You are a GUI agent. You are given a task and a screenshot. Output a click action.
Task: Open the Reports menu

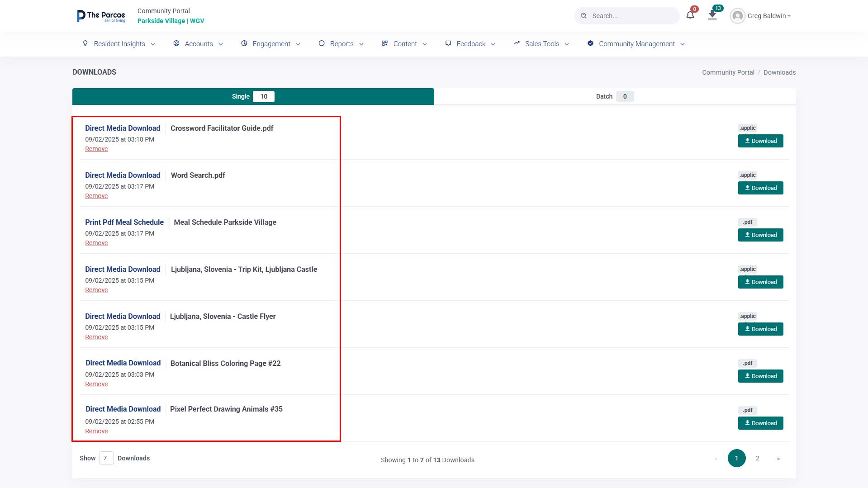pos(342,44)
